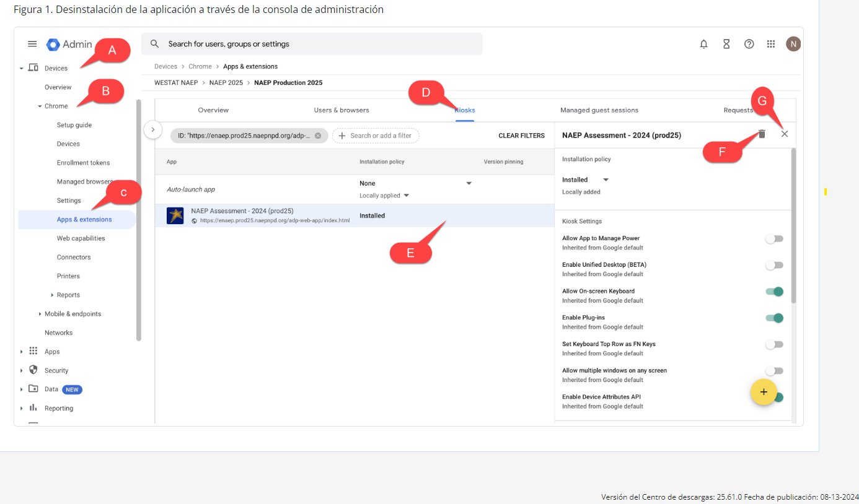The width and height of the screenshot is (859, 504).
Task: Click the NAEP Assessment star app icon
Action: pos(175,215)
